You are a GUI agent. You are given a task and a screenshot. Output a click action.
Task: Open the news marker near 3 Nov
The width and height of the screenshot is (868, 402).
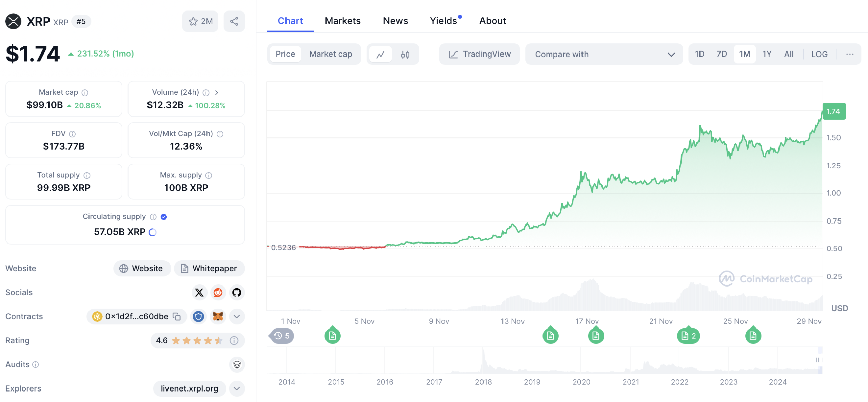tap(332, 335)
